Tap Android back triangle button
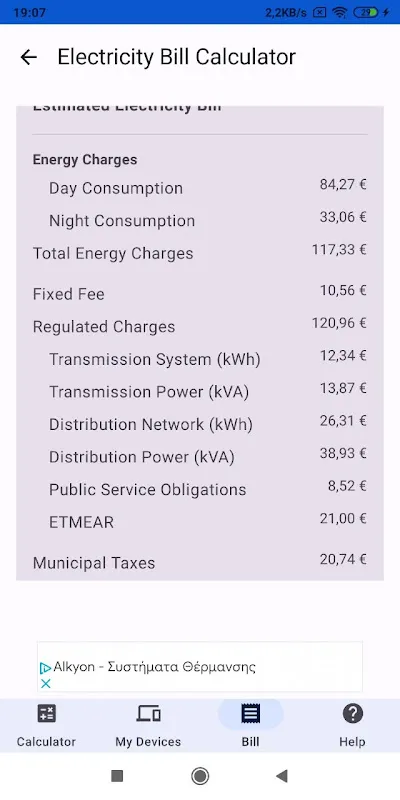The height and width of the screenshot is (800, 400). [x=282, y=776]
